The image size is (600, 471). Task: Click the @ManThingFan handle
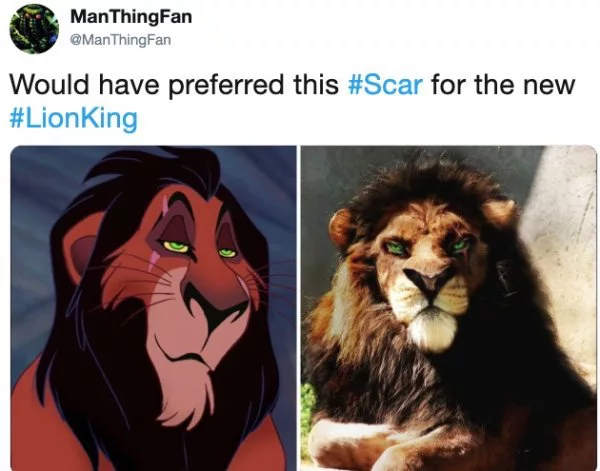click(x=120, y=40)
